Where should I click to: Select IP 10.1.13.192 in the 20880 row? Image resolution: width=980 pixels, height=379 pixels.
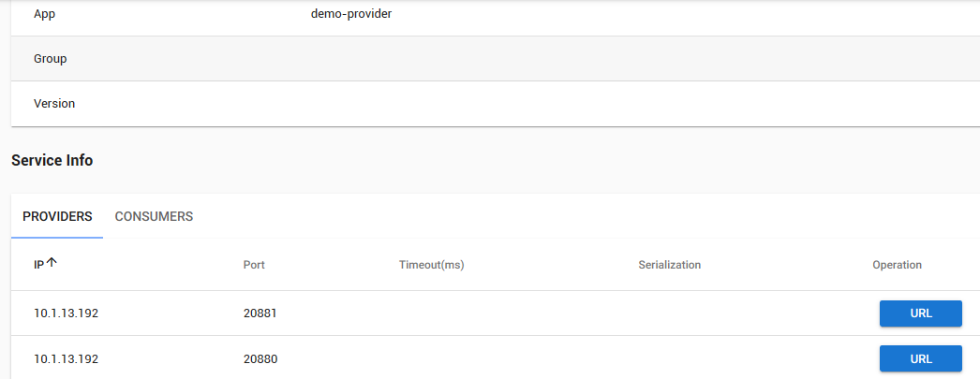point(67,359)
